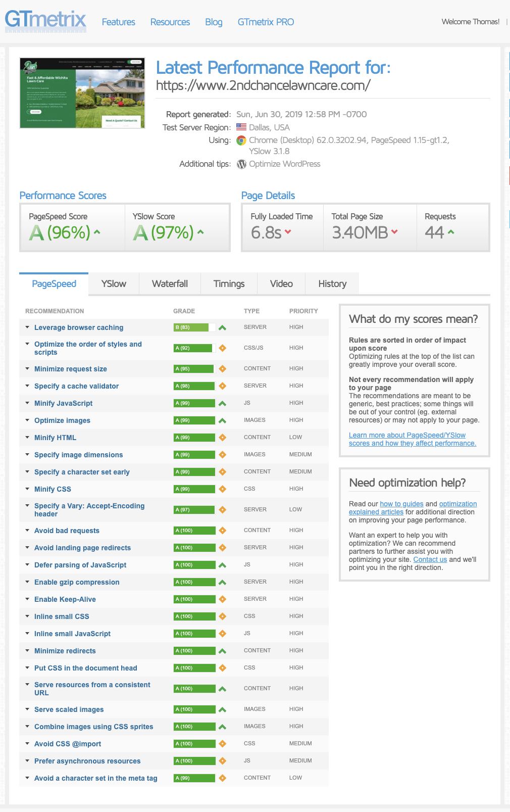Switch to the YSlow tab
This screenshot has width=510, height=812.
[114, 283]
